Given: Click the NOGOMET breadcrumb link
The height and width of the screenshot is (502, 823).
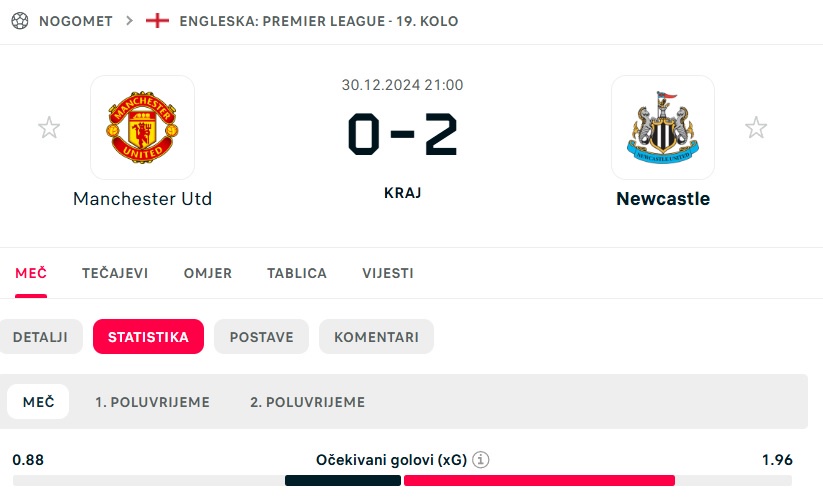Looking at the screenshot, I should [x=76, y=21].
